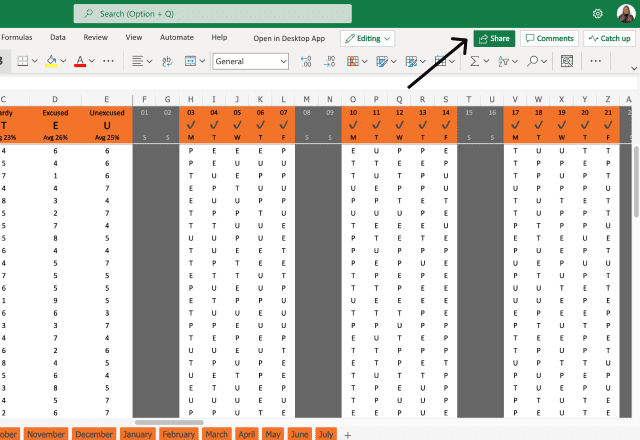Click the merge and center icon

tap(190, 61)
